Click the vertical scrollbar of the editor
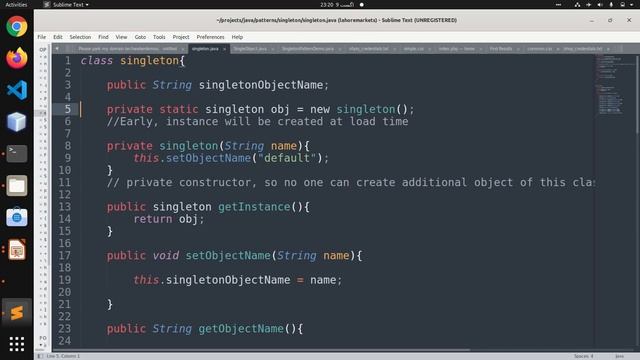 pos(637,94)
